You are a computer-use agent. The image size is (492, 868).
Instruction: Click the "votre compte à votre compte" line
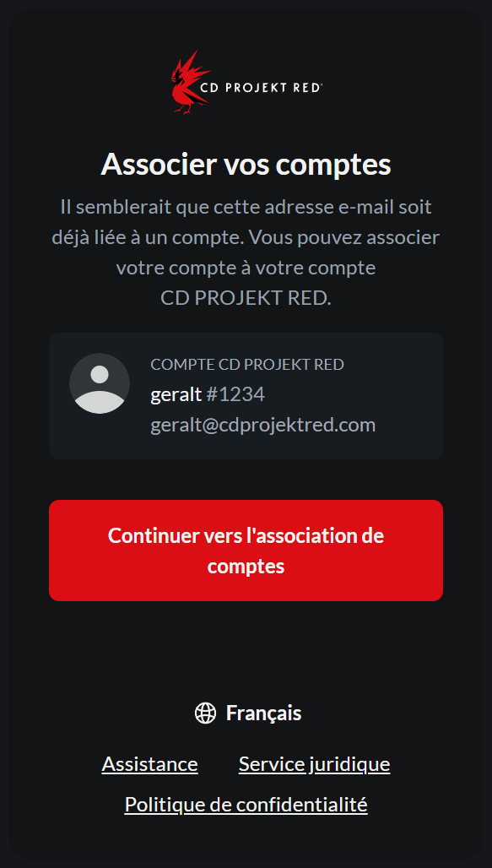(x=246, y=268)
